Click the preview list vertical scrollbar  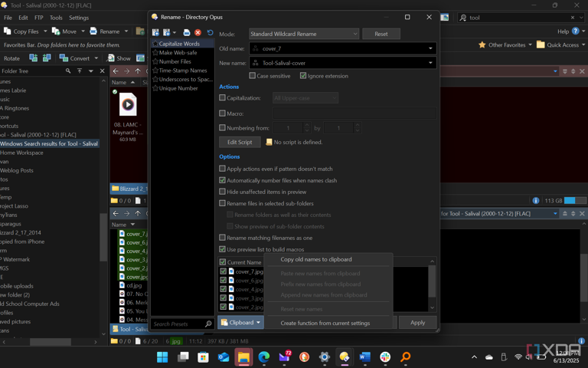coord(432,282)
